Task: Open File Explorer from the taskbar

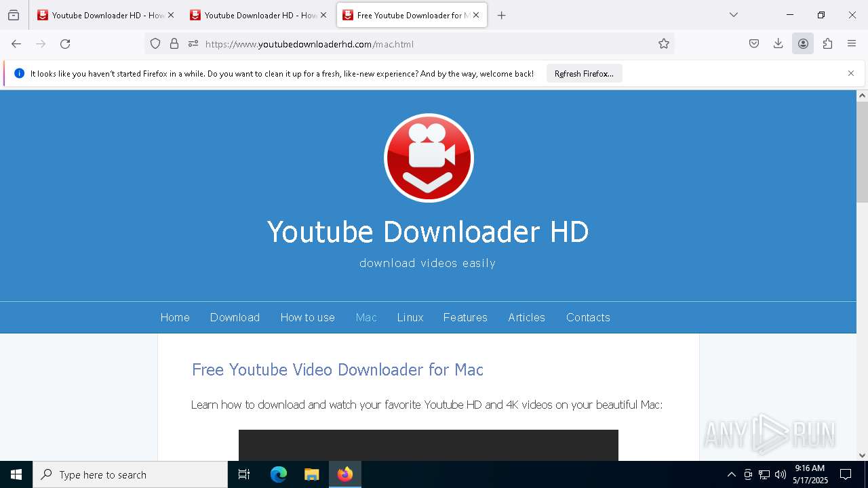Action: 312,474
